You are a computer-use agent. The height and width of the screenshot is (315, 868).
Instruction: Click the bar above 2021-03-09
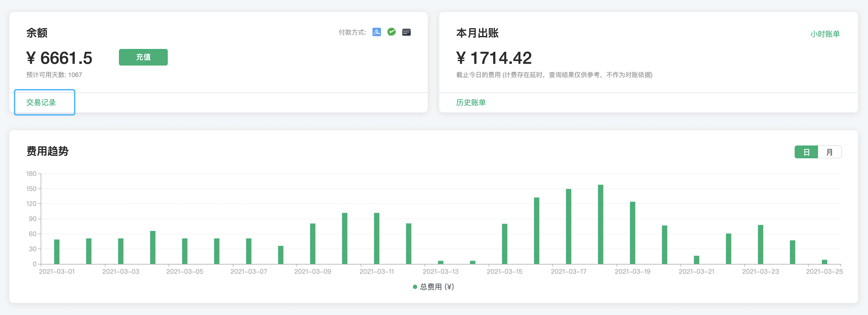[x=312, y=244]
